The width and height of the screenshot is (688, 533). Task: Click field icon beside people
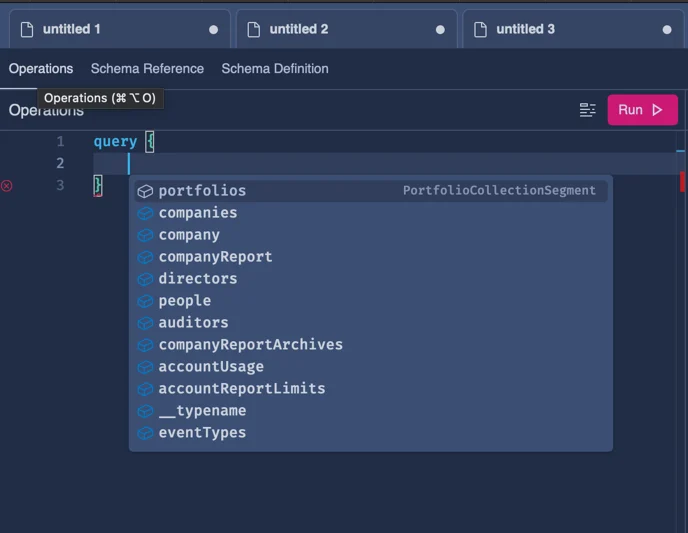click(x=145, y=301)
